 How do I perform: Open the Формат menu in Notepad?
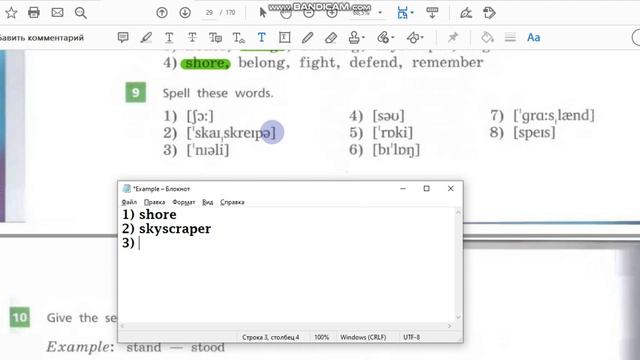[184, 202]
